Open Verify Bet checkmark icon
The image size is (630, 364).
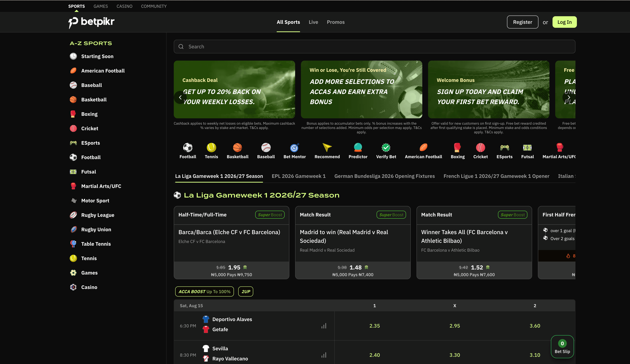pyautogui.click(x=386, y=148)
